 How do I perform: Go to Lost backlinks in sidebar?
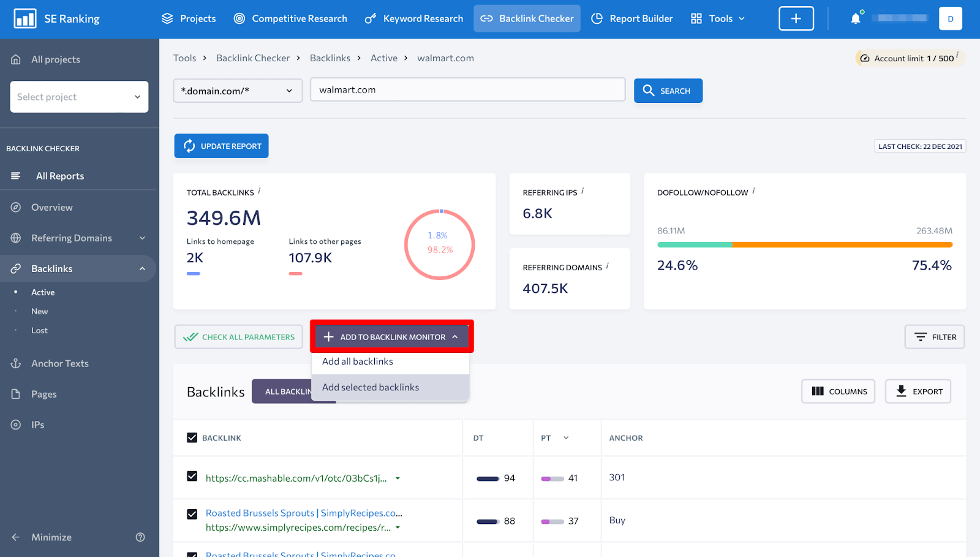click(x=40, y=330)
